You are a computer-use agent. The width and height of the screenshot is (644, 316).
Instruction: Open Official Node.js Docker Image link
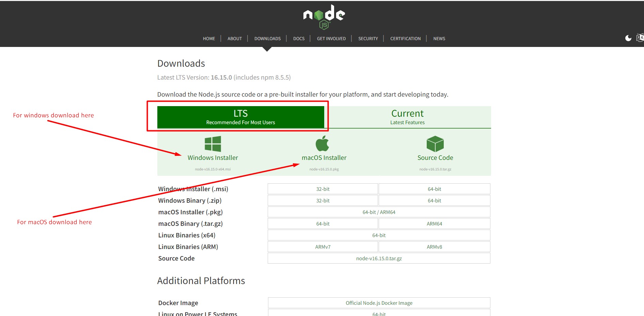(x=379, y=303)
